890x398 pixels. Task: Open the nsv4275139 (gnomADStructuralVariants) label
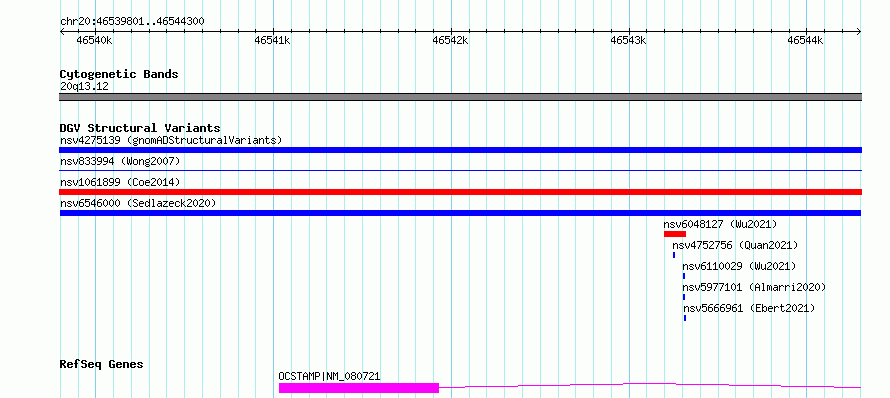(x=171, y=140)
